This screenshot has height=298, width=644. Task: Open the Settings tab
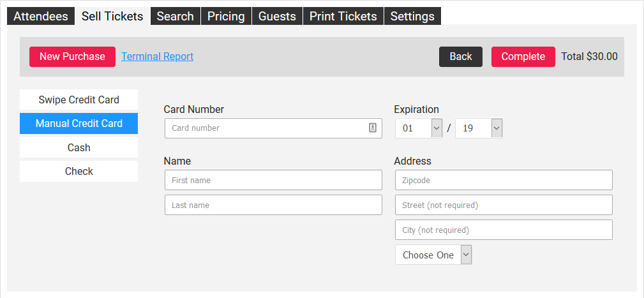[x=412, y=17]
